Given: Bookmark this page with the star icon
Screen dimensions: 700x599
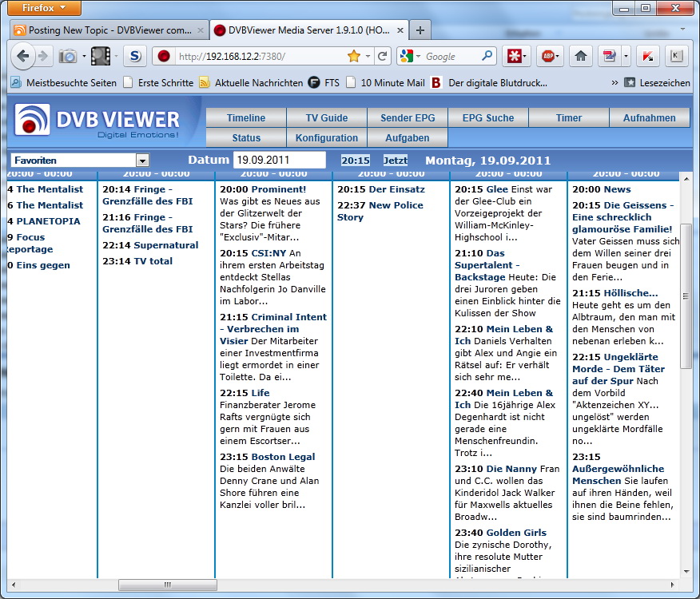Looking at the screenshot, I should pos(353,56).
